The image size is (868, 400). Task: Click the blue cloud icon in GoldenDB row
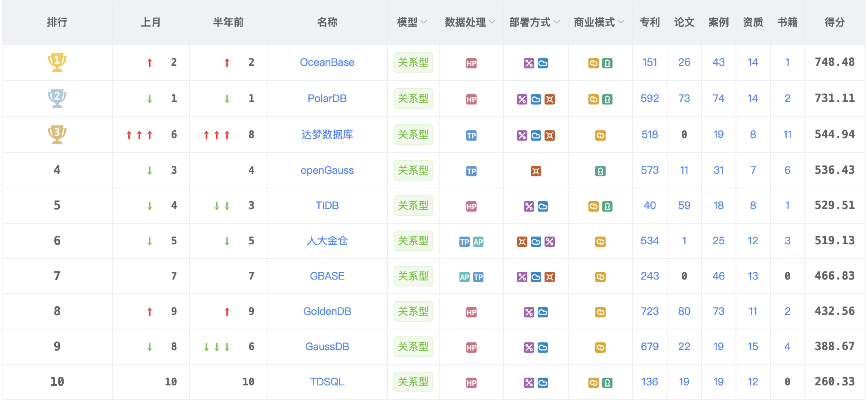(543, 312)
